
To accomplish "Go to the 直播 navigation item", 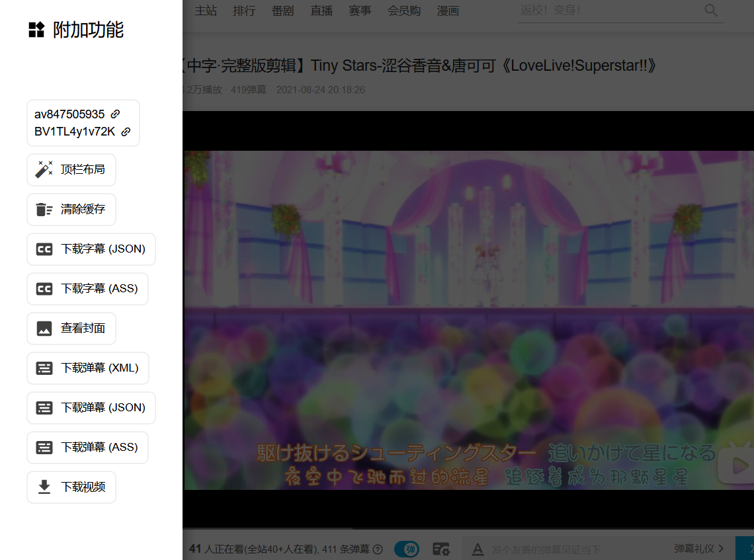I will pyautogui.click(x=321, y=11).
